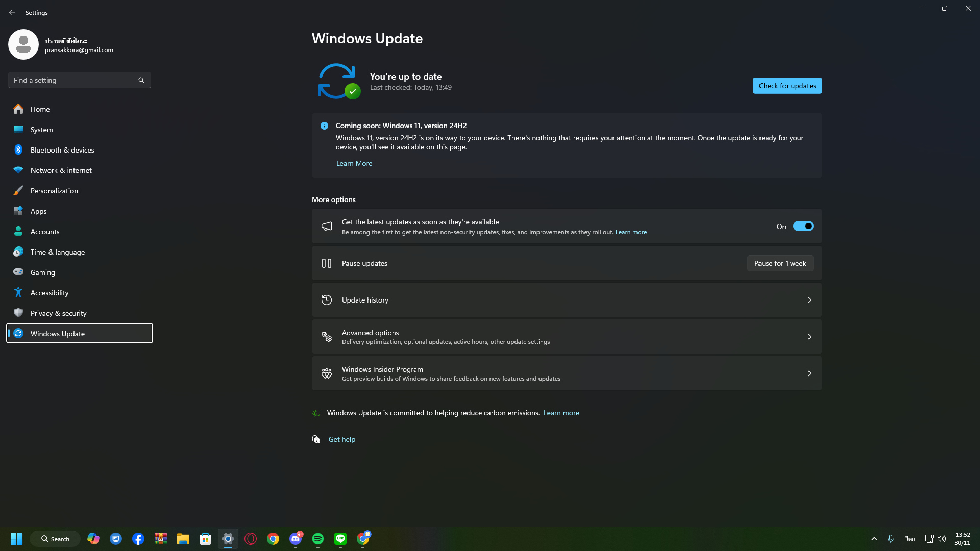
Task: Open Apps settings page
Action: [80, 211]
